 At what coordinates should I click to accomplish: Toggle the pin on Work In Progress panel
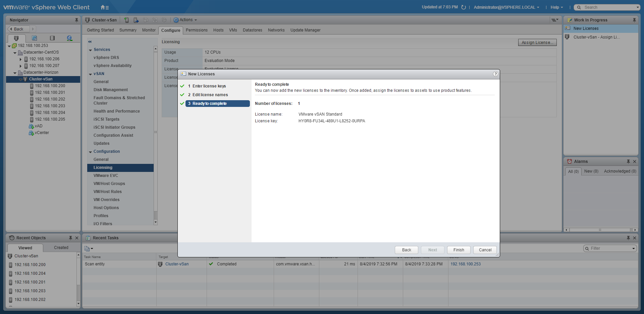[x=634, y=20]
